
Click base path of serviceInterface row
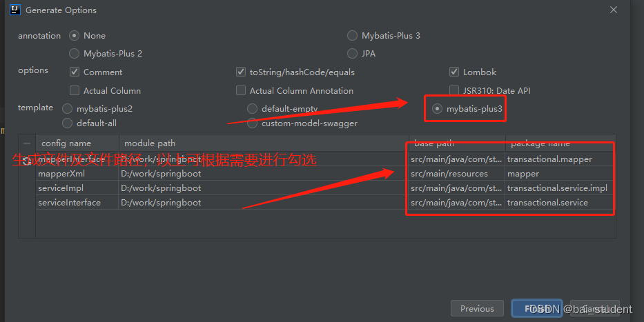456,202
